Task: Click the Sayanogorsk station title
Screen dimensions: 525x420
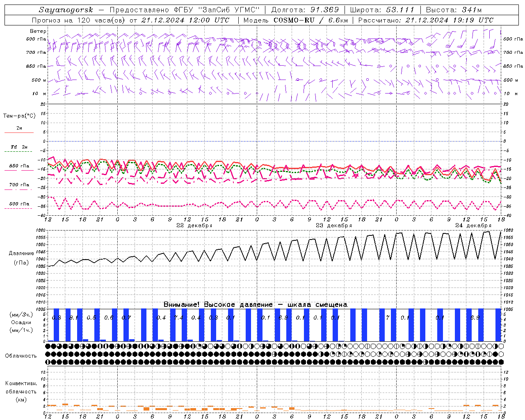Action: tap(66, 10)
